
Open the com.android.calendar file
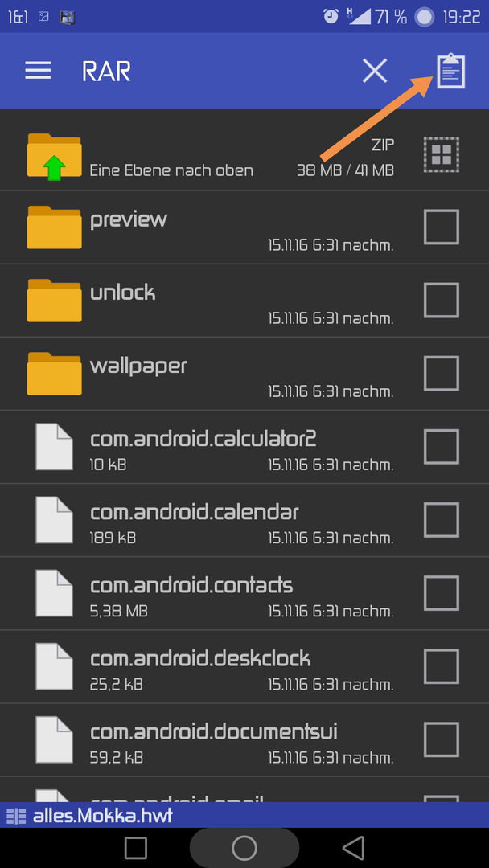tap(244, 520)
